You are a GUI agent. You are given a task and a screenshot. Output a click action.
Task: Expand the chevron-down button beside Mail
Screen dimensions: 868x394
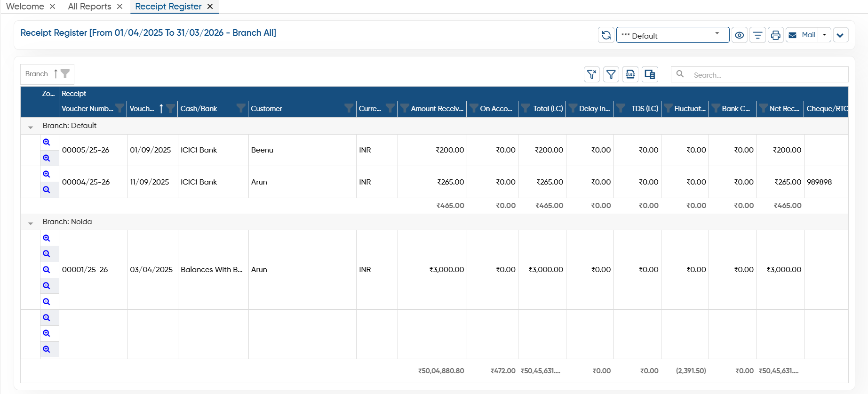point(840,35)
